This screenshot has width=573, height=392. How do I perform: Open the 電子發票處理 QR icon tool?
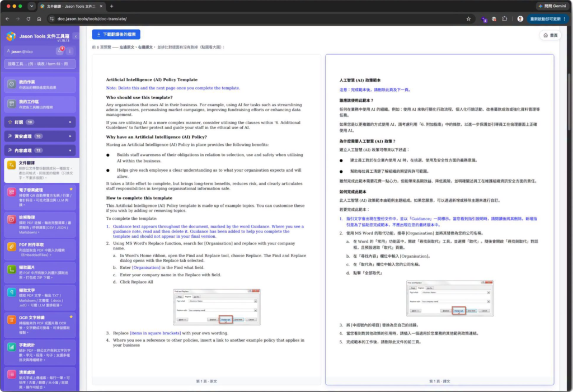pyautogui.click(x=11, y=192)
